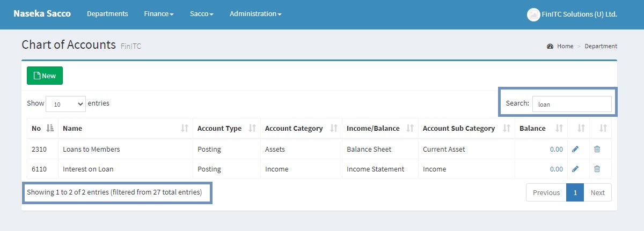Open the Departments menu item

tap(107, 14)
